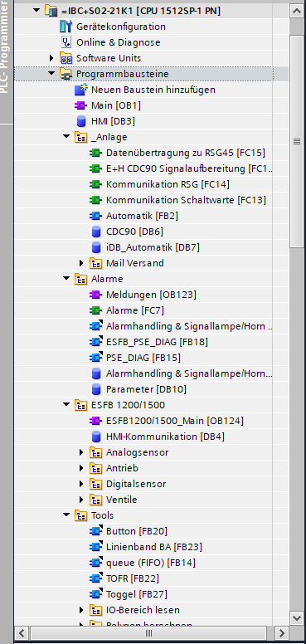The width and height of the screenshot is (306, 644).
Task: Select Kommunikation Schaltwarte [FC13] block
Action: (186, 200)
